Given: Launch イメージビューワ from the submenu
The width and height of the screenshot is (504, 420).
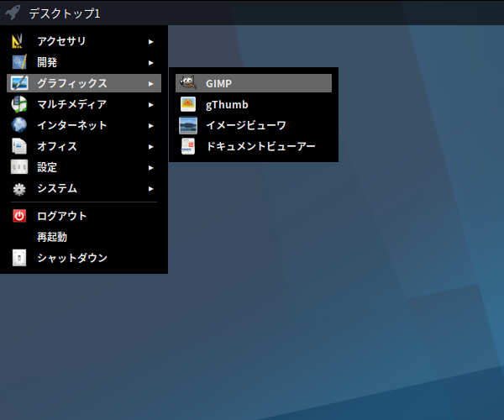Looking at the screenshot, I should pos(254,125).
